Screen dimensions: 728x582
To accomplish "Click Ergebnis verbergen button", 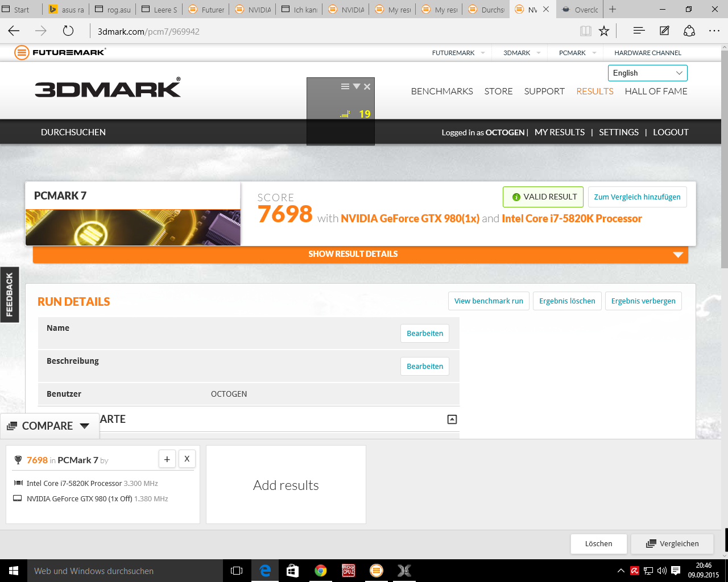I will point(643,301).
